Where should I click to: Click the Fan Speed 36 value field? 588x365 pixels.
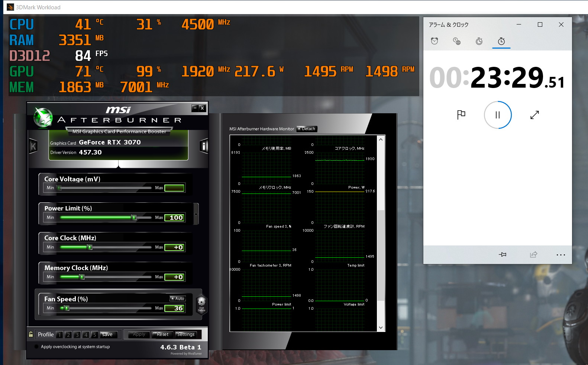[x=174, y=308]
